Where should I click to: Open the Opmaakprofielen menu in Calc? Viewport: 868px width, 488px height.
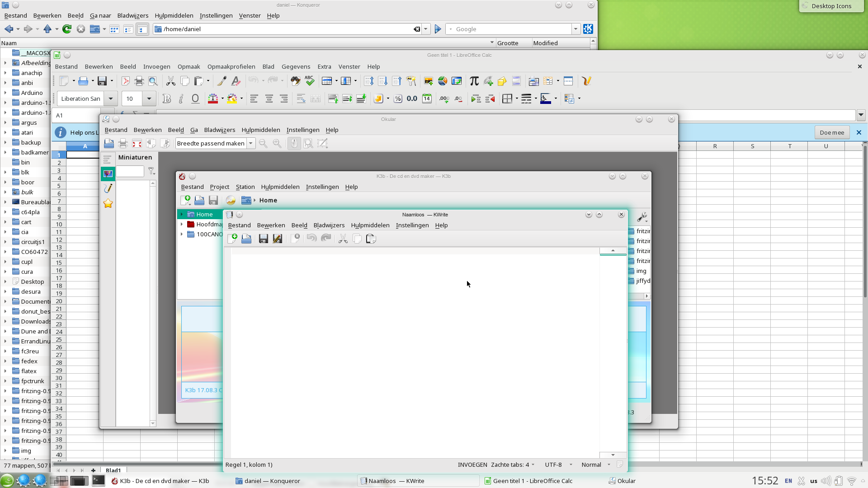coord(231,66)
